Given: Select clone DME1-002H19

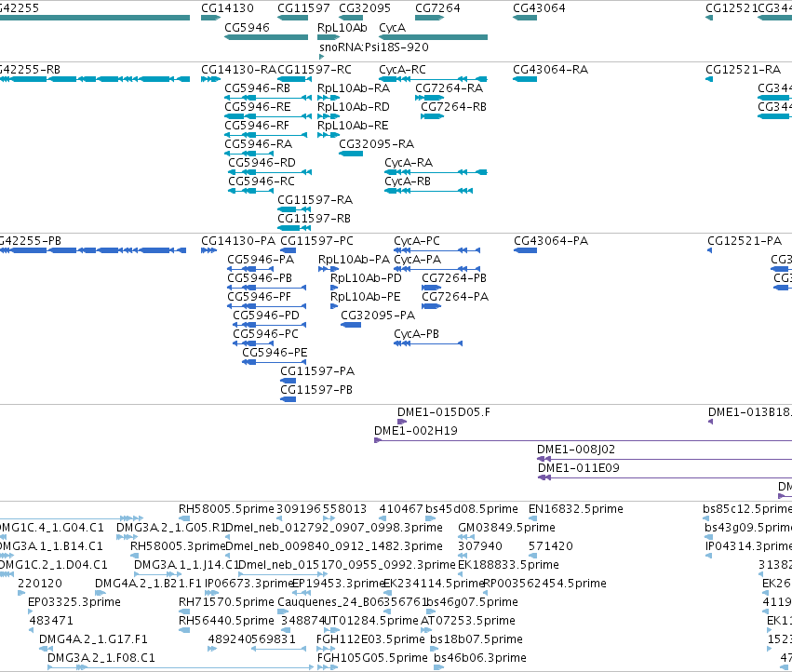Looking at the screenshot, I should coord(416,432).
